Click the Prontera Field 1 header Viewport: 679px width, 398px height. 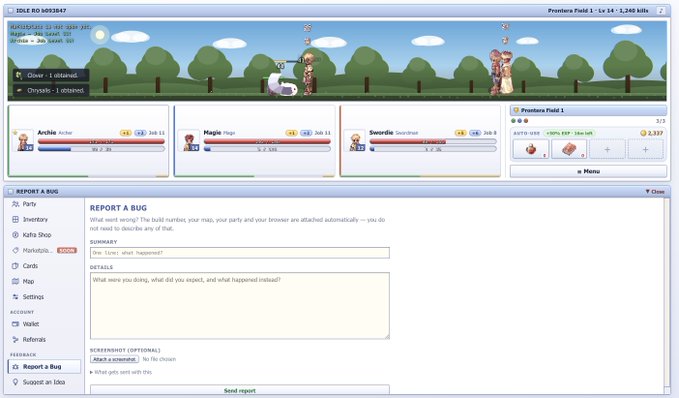click(x=588, y=110)
